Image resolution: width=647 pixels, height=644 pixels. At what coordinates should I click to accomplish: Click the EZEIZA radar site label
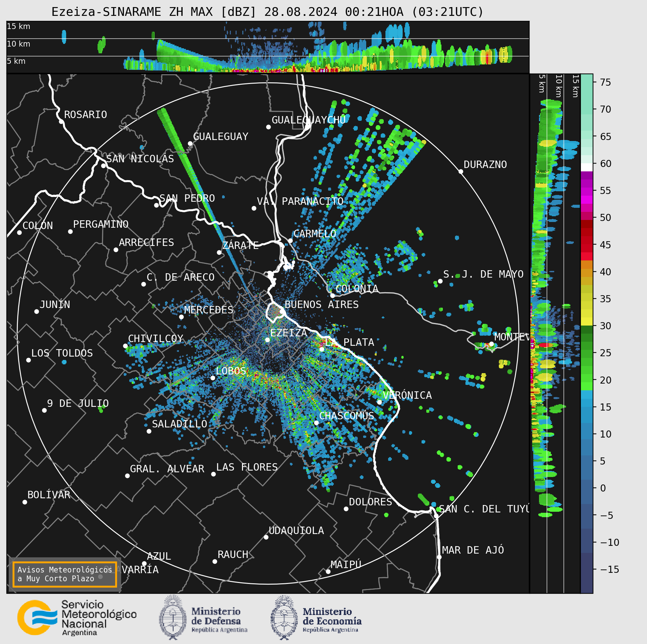289,333
